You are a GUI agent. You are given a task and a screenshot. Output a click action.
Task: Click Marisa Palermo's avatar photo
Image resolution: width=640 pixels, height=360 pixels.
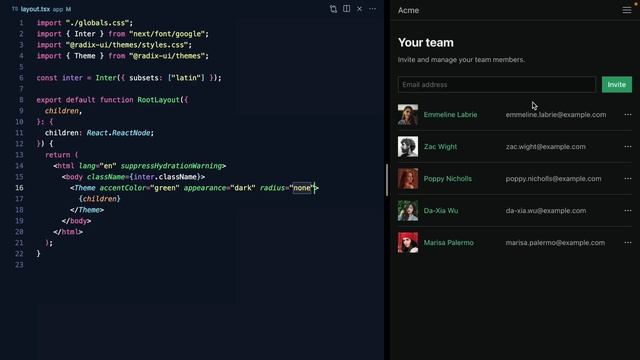408,242
